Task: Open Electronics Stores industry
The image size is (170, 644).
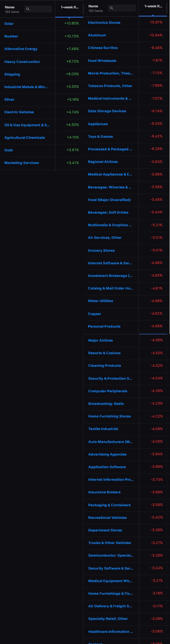Action: [x=104, y=23]
